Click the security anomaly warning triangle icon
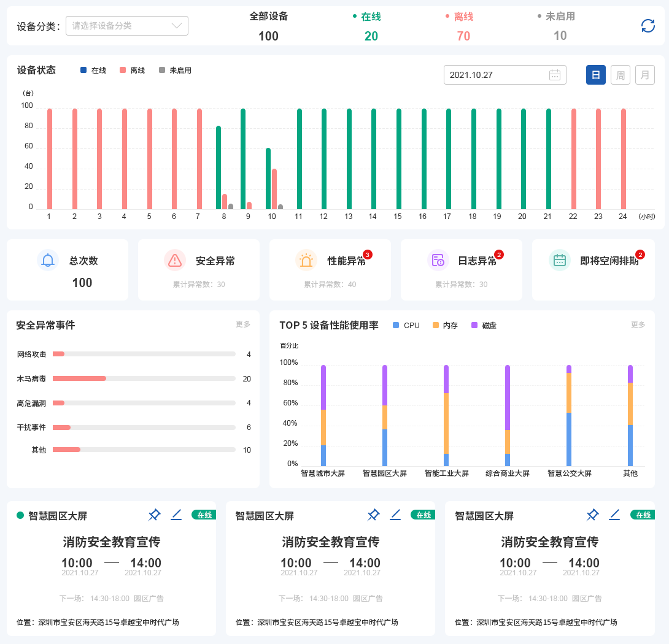This screenshot has height=644, width=669. (x=175, y=261)
